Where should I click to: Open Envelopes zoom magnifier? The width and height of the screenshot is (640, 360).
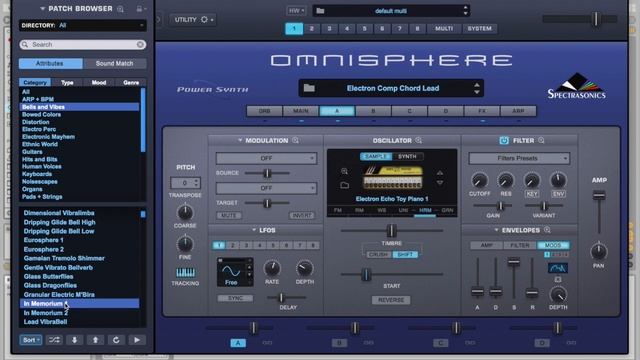[x=547, y=230]
